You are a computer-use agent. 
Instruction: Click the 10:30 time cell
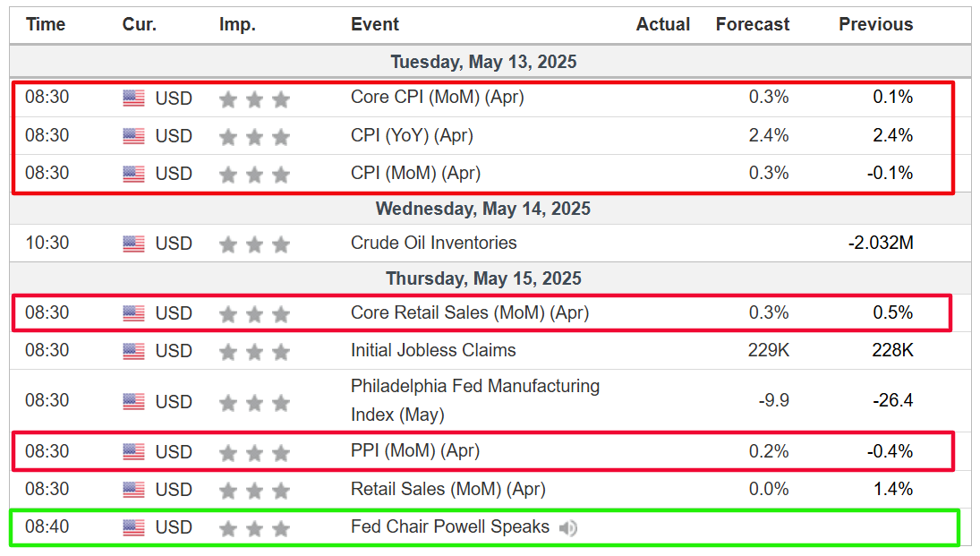click(x=47, y=244)
